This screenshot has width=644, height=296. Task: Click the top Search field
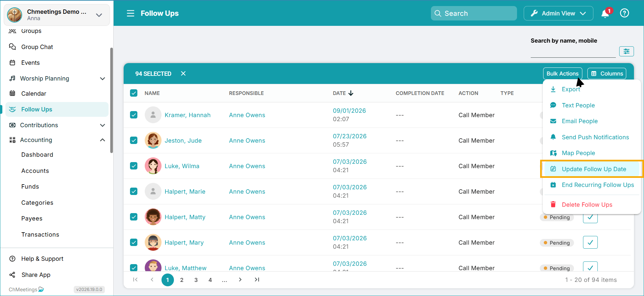click(474, 13)
